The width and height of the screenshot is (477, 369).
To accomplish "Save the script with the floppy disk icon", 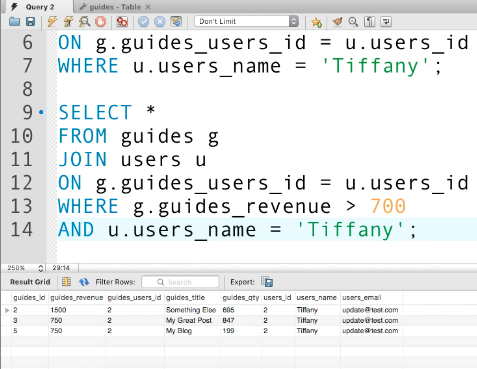I will (30, 22).
